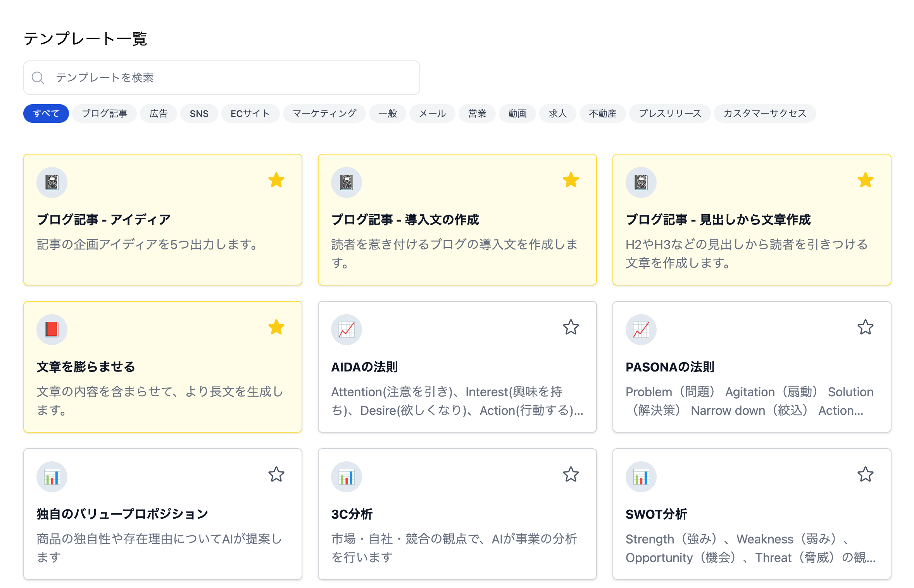The image size is (914, 588).
Task: Filter templates by ブログ記事 category
Action: click(104, 113)
